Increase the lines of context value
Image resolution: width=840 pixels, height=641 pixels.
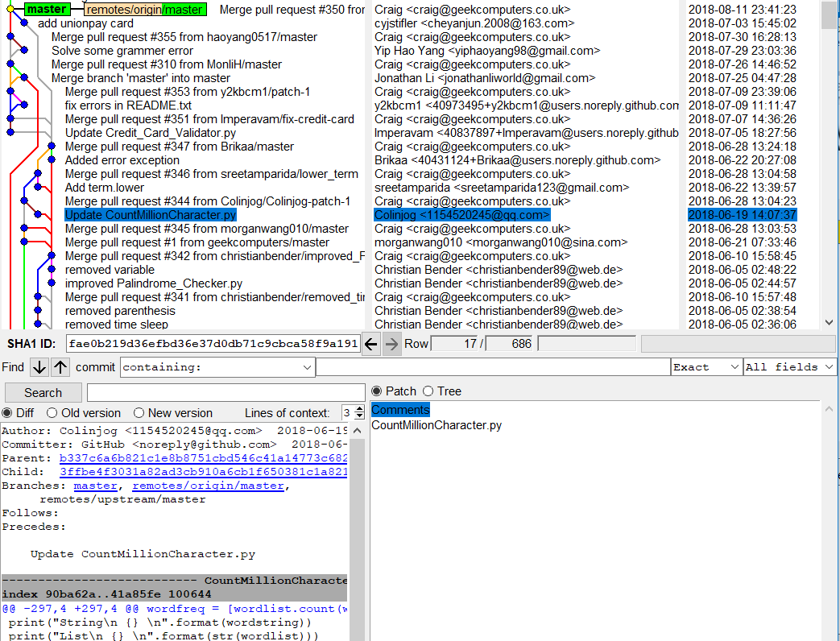[x=359, y=408]
